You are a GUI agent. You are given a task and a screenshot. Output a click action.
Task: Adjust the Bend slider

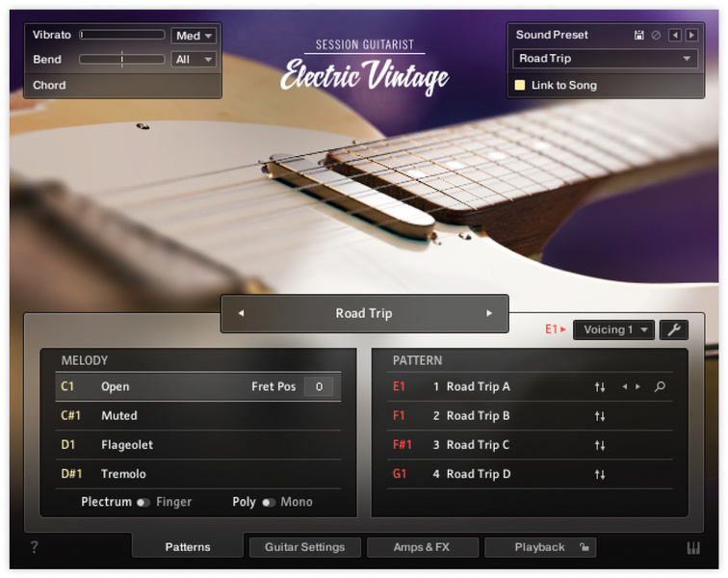[122, 59]
